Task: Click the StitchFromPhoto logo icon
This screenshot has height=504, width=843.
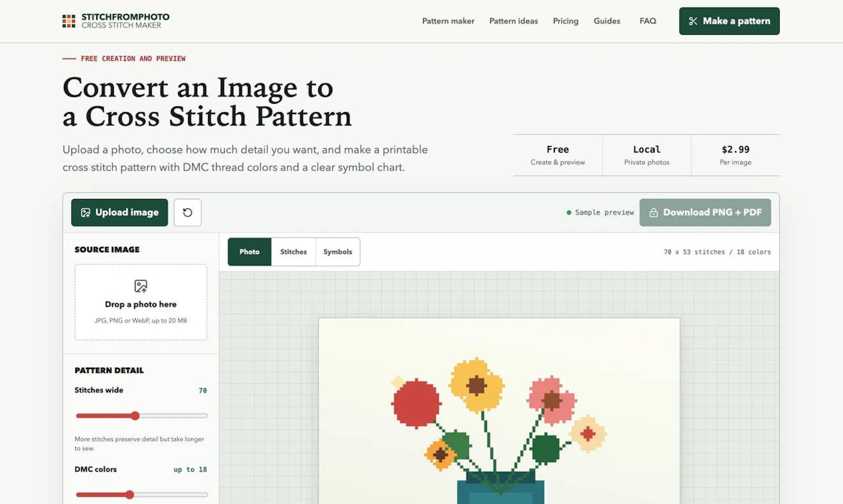Action: click(x=68, y=21)
